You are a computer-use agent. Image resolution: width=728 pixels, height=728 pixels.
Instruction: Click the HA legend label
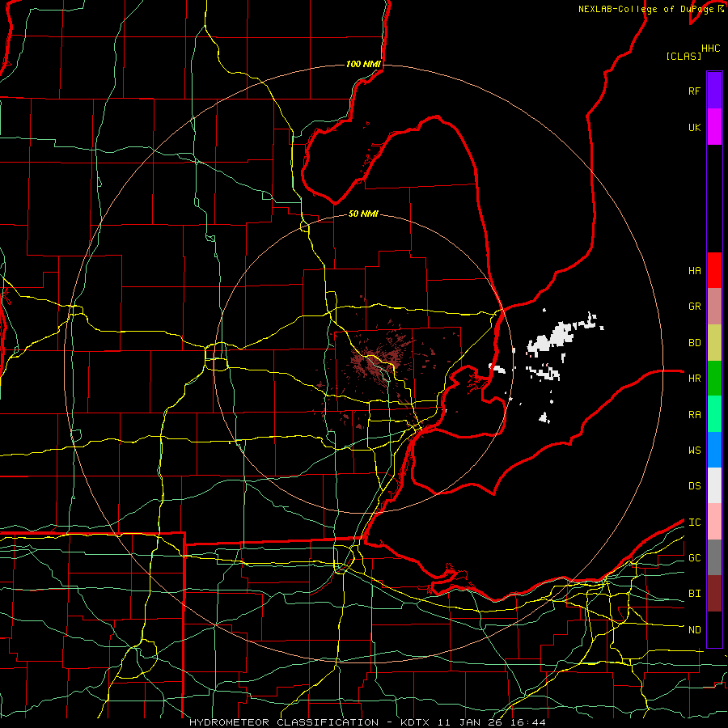694,270
